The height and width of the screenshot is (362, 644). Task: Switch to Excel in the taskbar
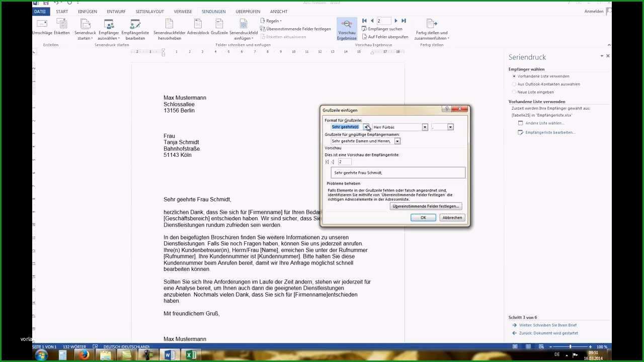191,355
